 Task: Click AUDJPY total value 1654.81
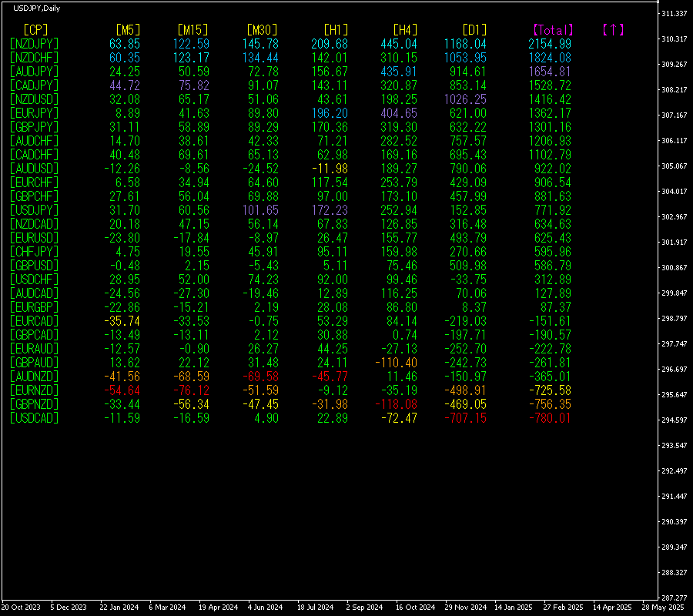click(550, 72)
